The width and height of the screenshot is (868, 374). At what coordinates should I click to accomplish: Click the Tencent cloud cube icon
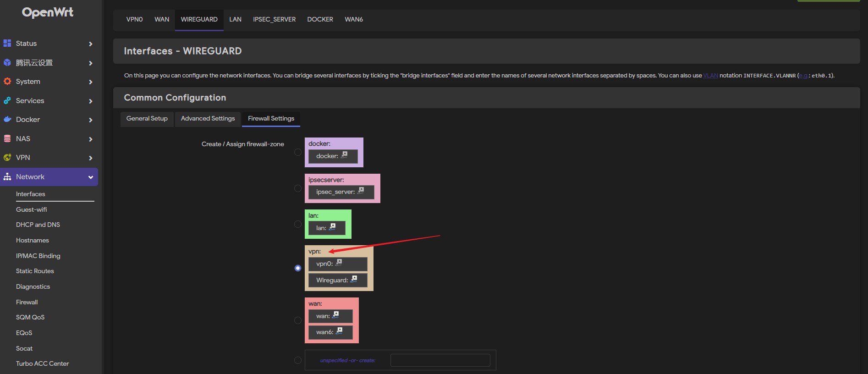click(x=7, y=62)
